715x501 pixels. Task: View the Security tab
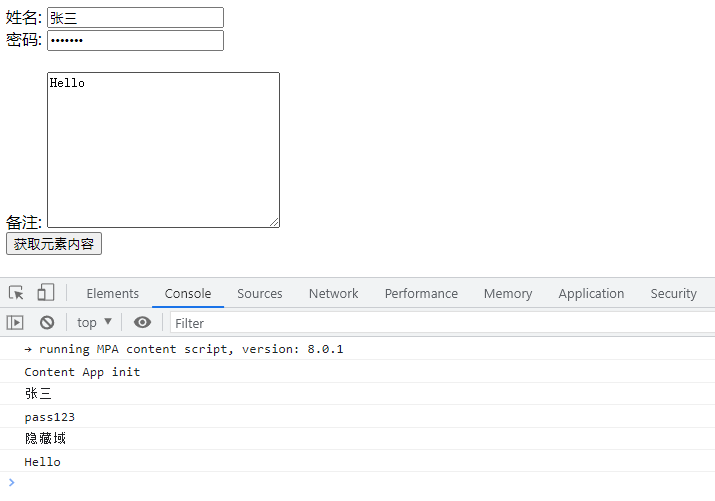coord(673,293)
